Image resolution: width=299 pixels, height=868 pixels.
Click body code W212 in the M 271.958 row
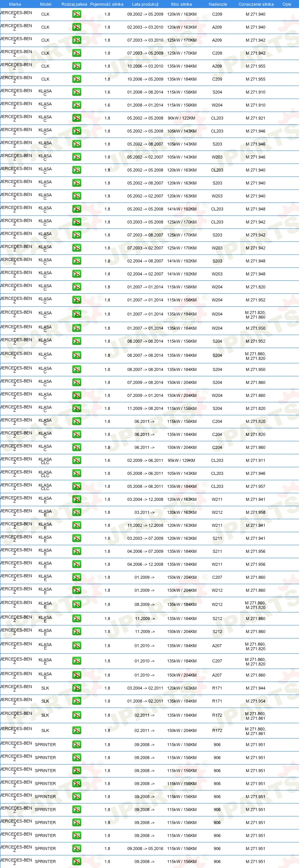(x=217, y=512)
